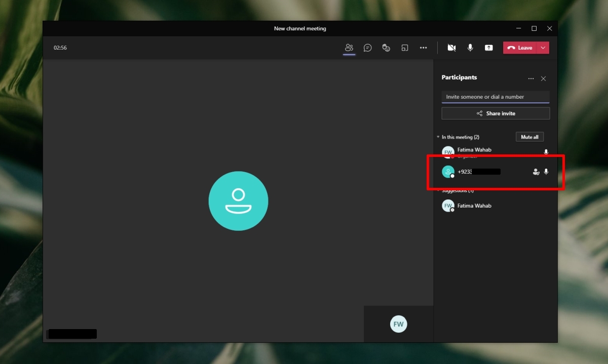Turn on the camera
Viewport: 608px width, 364px height.
(451, 48)
